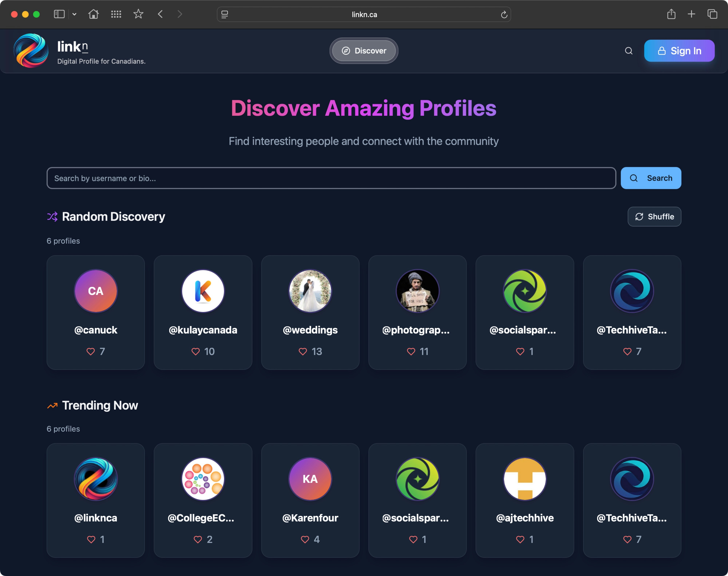Like the @weddings profile heart icon
Screen dimensions: 728x576
[303, 351]
